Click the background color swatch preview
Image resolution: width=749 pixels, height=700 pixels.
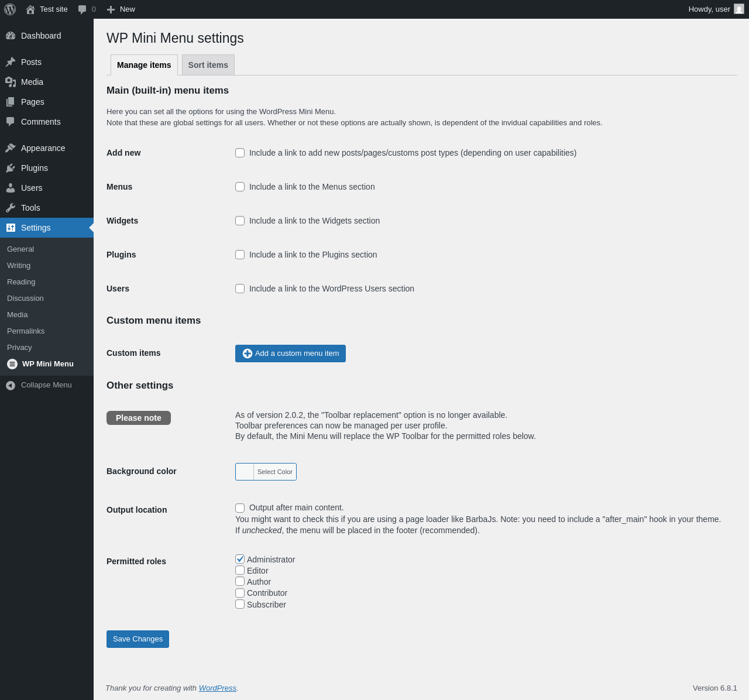245,472
